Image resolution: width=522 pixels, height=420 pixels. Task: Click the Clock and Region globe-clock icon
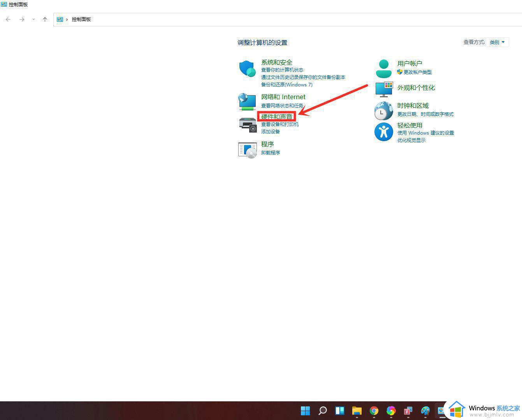pyautogui.click(x=384, y=111)
